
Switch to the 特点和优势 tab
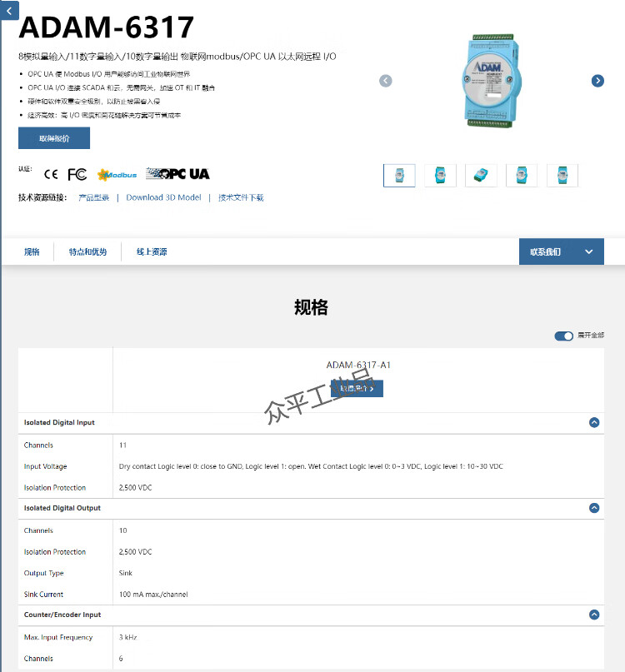[88, 251]
